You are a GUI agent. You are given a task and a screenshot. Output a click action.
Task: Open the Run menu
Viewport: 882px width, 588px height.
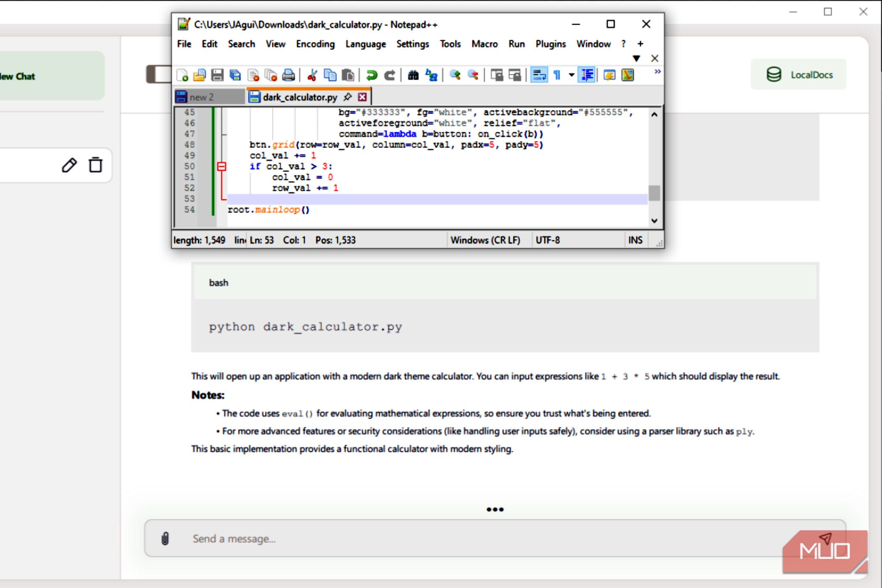pos(517,44)
